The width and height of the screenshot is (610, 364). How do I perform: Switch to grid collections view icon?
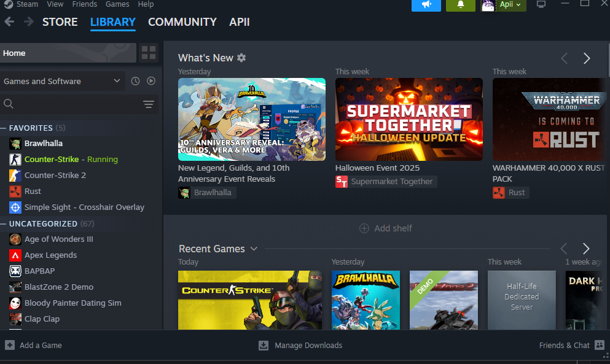(x=149, y=53)
